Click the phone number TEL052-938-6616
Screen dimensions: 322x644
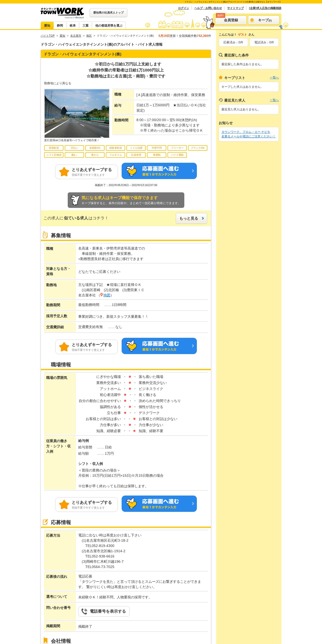tap(100, 556)
